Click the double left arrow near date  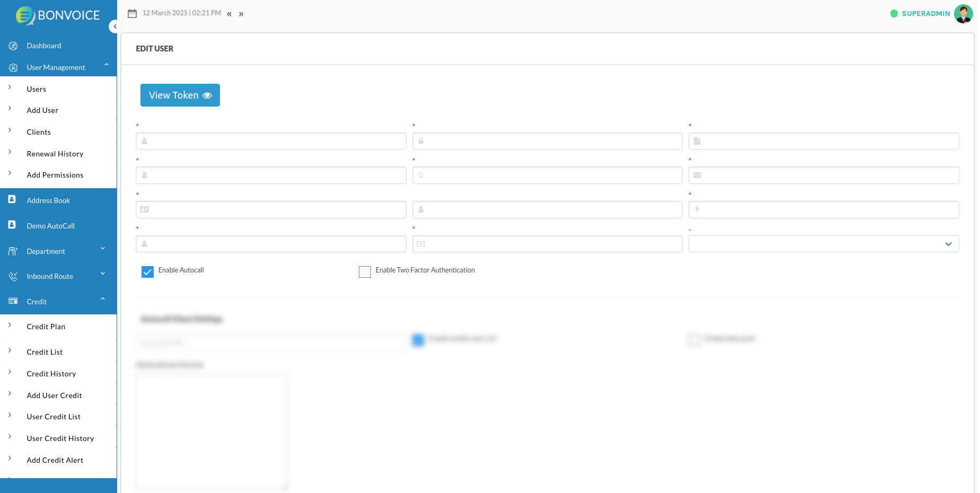pyautogui.click(x=229, y=14)
